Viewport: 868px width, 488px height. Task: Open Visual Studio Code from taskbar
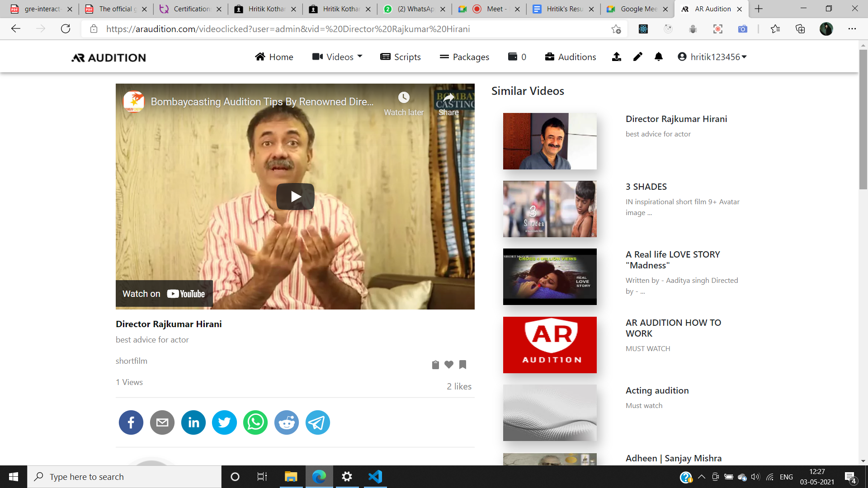pyautogui.click(x=375, y=477)
